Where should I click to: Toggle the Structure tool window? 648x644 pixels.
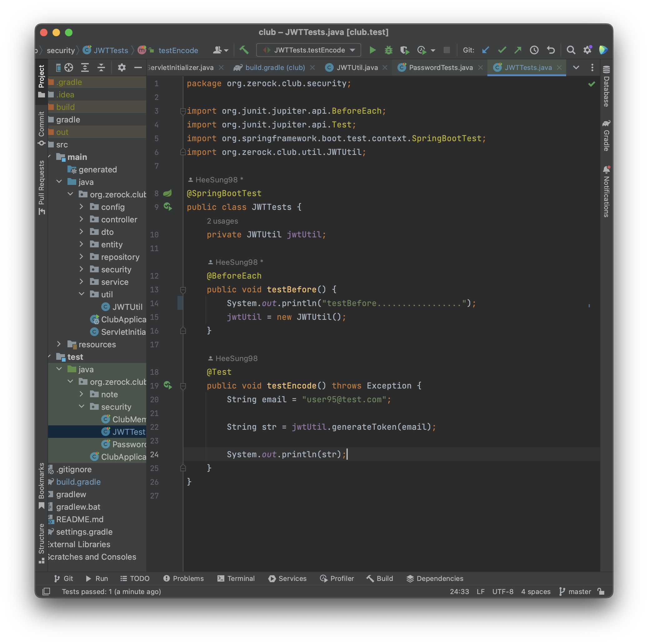[x=41, y=543]
